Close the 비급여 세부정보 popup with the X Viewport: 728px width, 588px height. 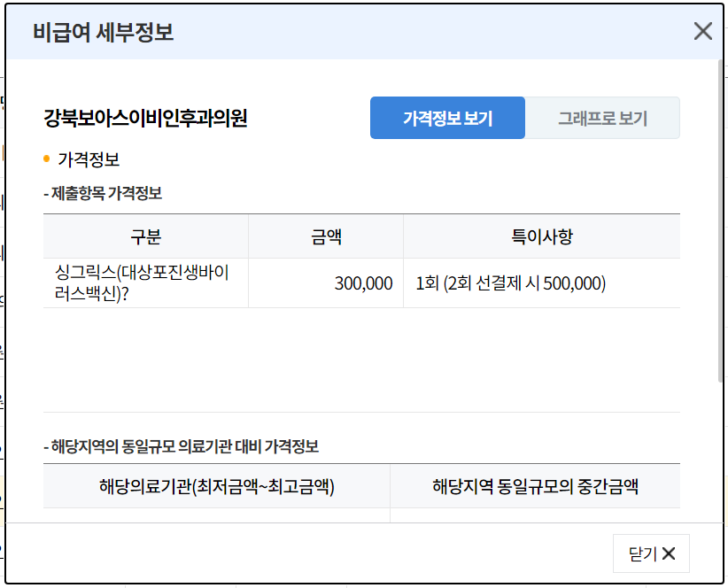(704, 31)
